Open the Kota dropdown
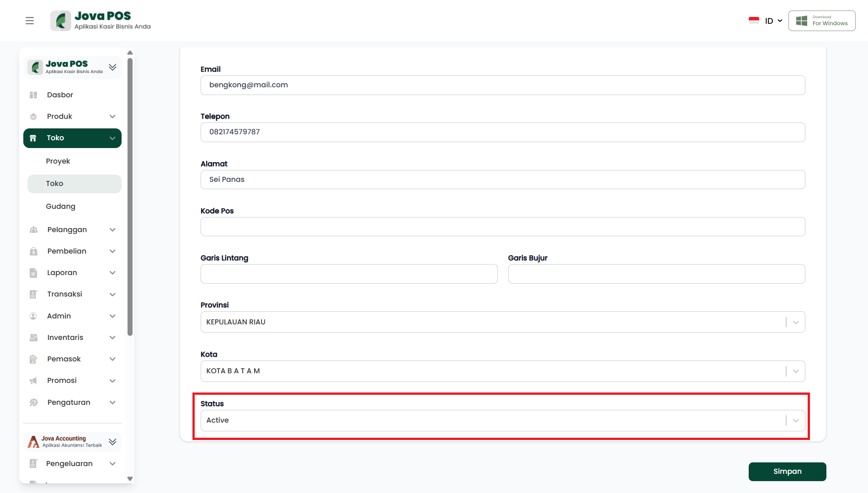Image resolution: width=868 pixels, height=493 pixels. click(x=795, y=371)
